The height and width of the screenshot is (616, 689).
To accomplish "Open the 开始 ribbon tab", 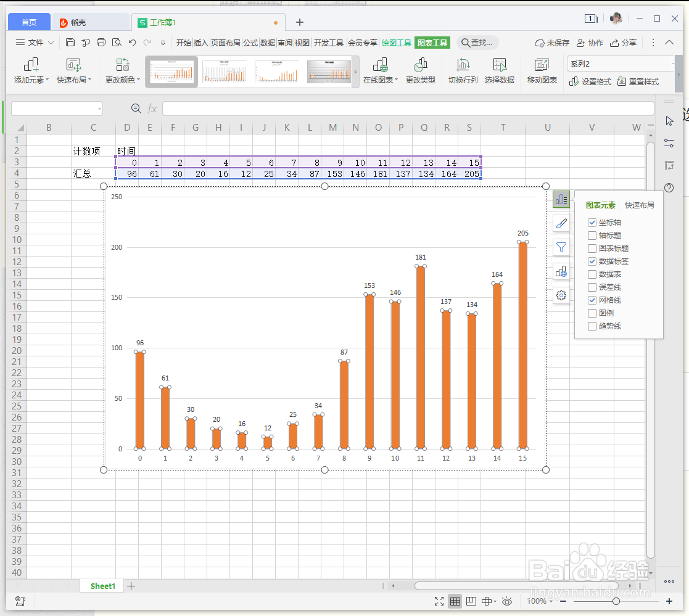I will tap(184, 43).
